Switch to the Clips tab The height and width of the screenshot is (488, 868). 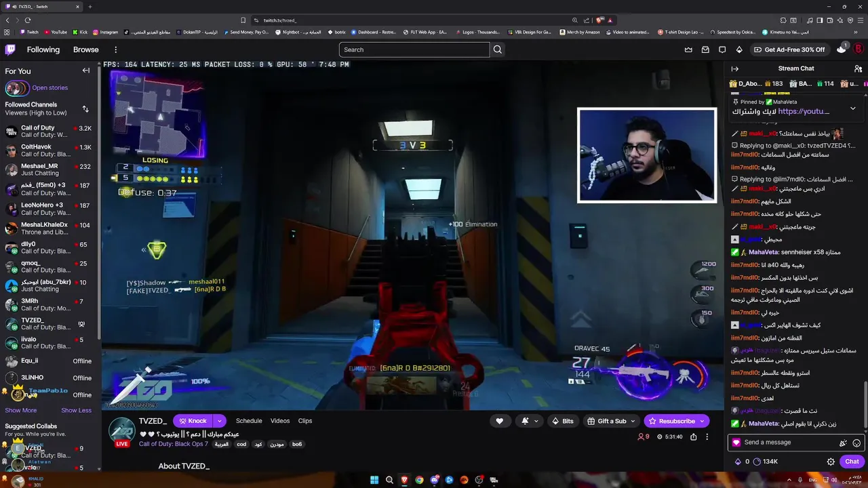tap(305, 421)
